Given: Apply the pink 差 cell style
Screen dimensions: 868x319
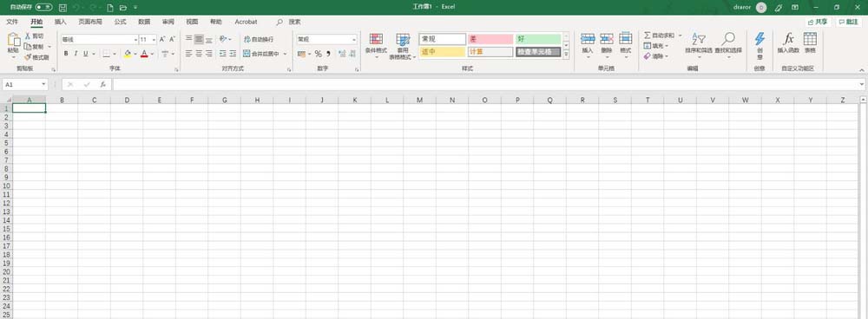Looking at the screenshot, I should (x=490, y=39).
